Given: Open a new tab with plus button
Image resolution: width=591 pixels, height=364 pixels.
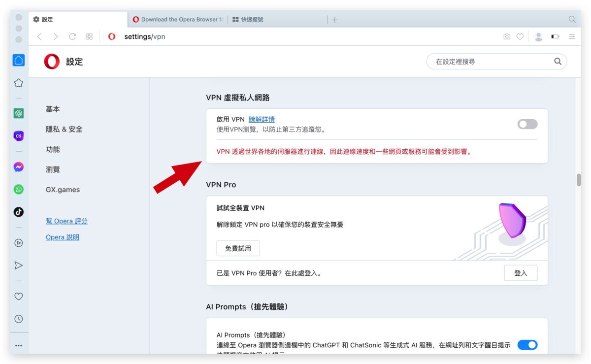Looking at the screenshot, I should pos(335,20).
